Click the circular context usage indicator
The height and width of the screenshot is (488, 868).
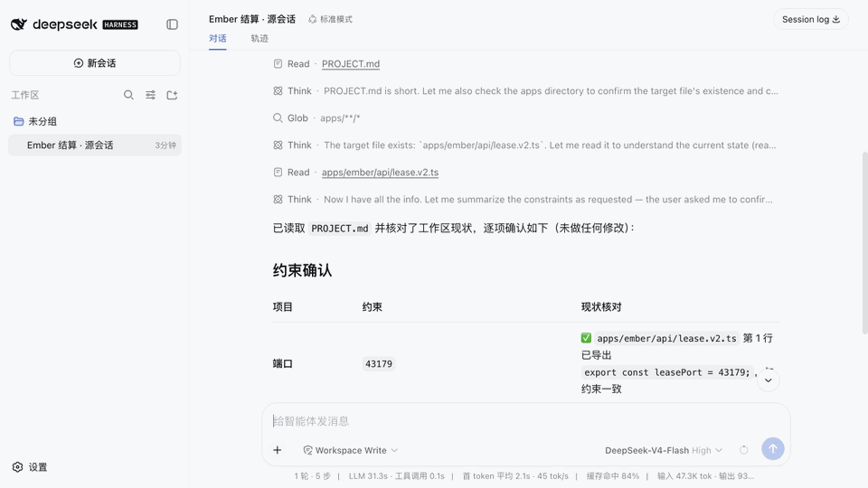[744, 450]
